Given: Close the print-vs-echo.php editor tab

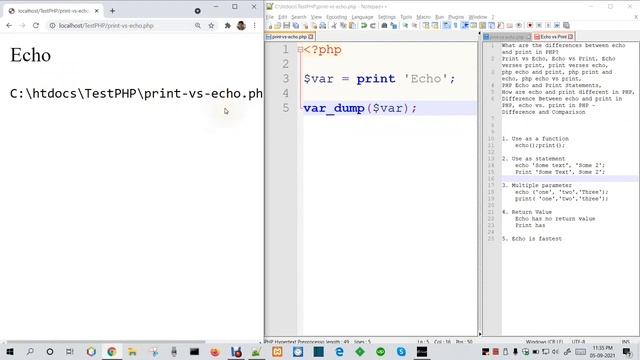Looking at the screenshot, I should [x=311, y=37].
